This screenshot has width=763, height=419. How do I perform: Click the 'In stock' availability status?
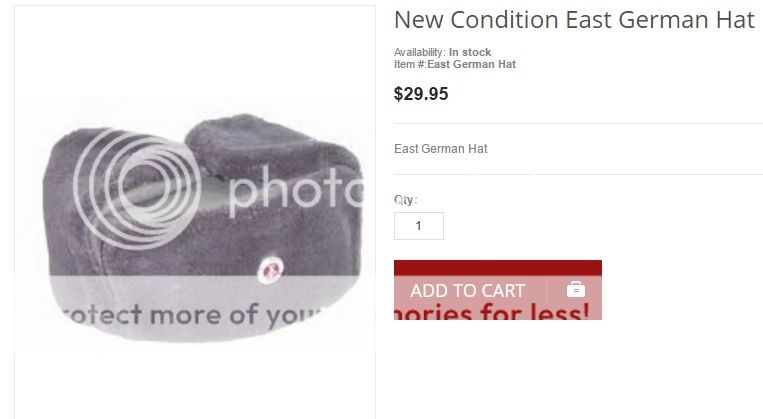pyautogui.click(x=470, y=52)
